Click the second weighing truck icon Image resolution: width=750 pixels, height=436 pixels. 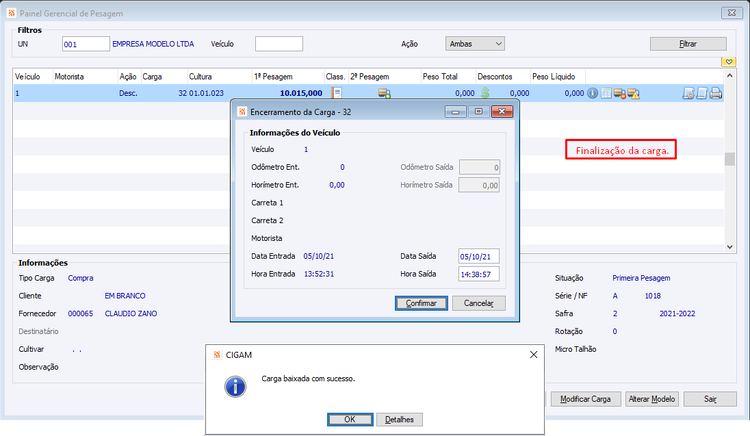[385, 93]
